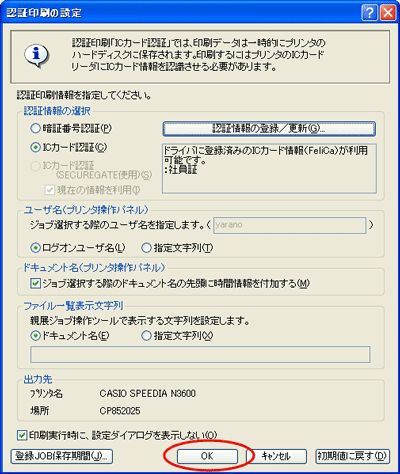Toggle the time-info document name prefix checkbox
The width and height of the screenshot is (400, 474).
point(35,283)
